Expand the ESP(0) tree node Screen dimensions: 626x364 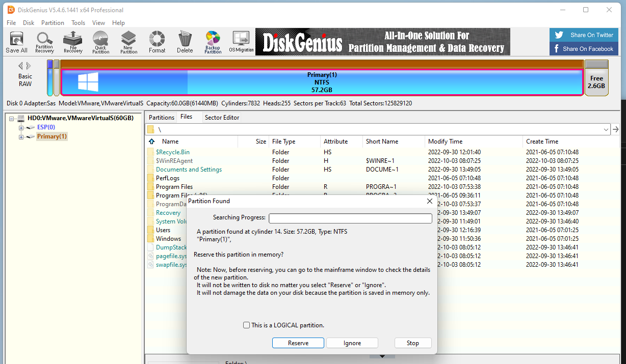21,127
